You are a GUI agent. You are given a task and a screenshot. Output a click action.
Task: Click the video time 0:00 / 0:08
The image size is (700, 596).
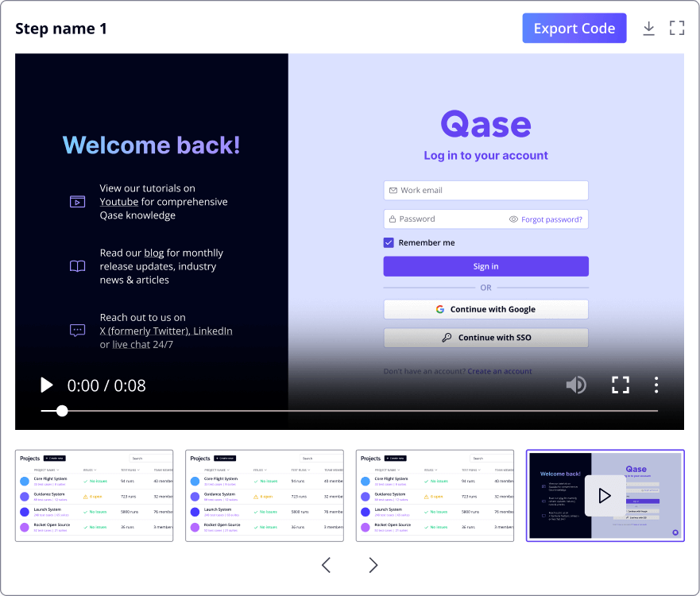(x=106, y=385)
